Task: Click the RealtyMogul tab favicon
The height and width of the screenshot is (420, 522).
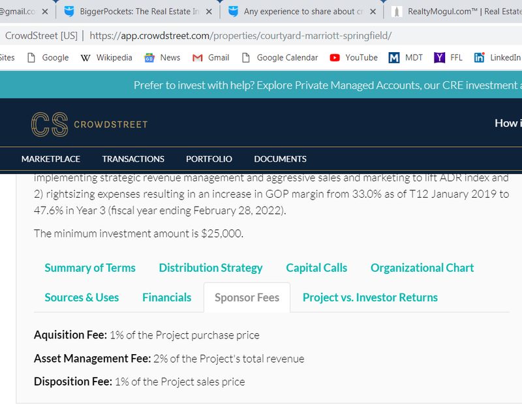Action: [397, 12]
